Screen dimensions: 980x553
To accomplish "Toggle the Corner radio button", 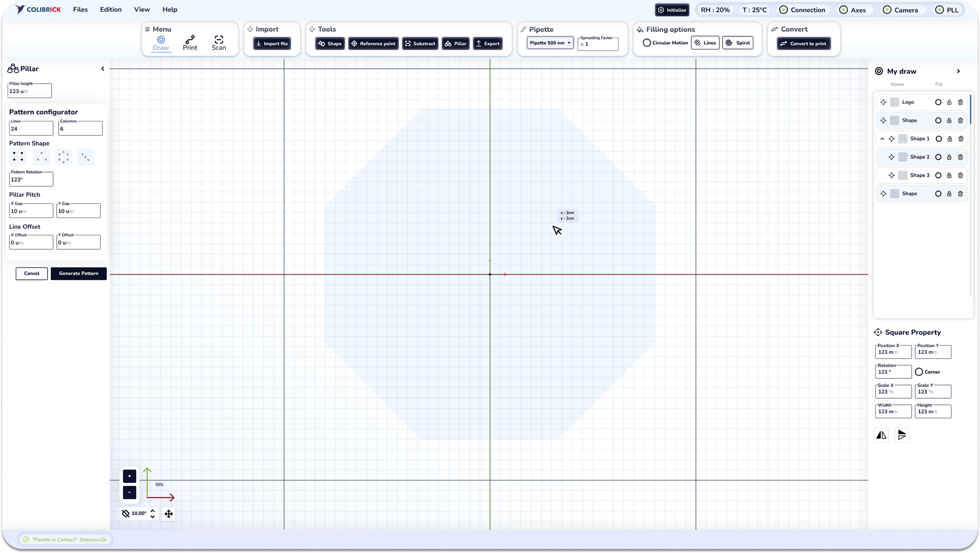I will (x=919, y=372).
